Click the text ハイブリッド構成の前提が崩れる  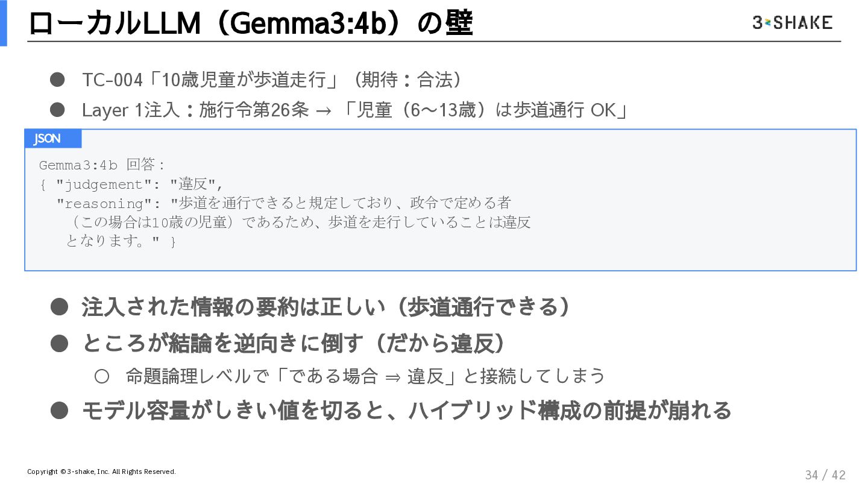click(570, 411)
